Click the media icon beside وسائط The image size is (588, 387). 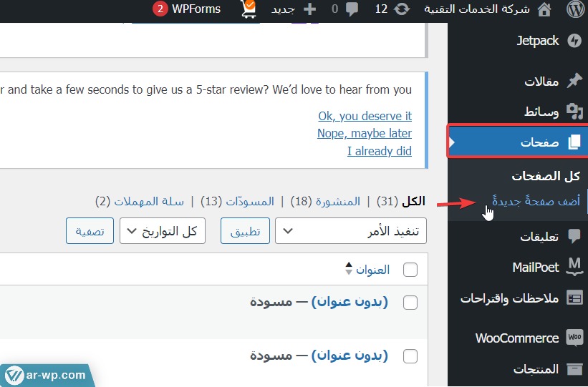pos(574,112)
